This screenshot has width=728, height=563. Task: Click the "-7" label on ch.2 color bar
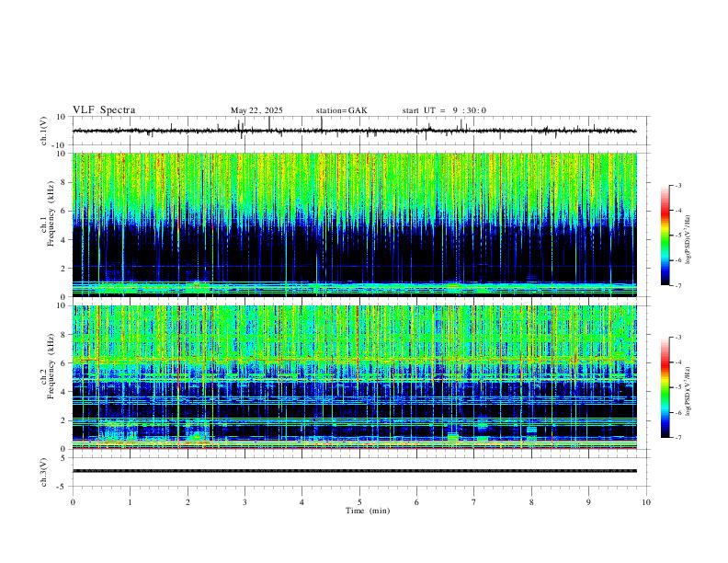click(678, 438)
